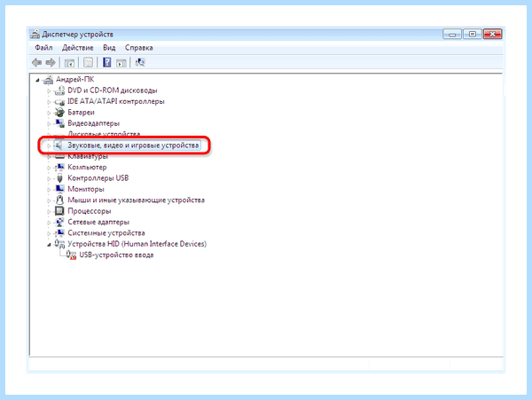Select Устройства HID (Human Interface Devices) label
Image resolution: width=532 pixels, height=400 pixels.
click(137, 244)
